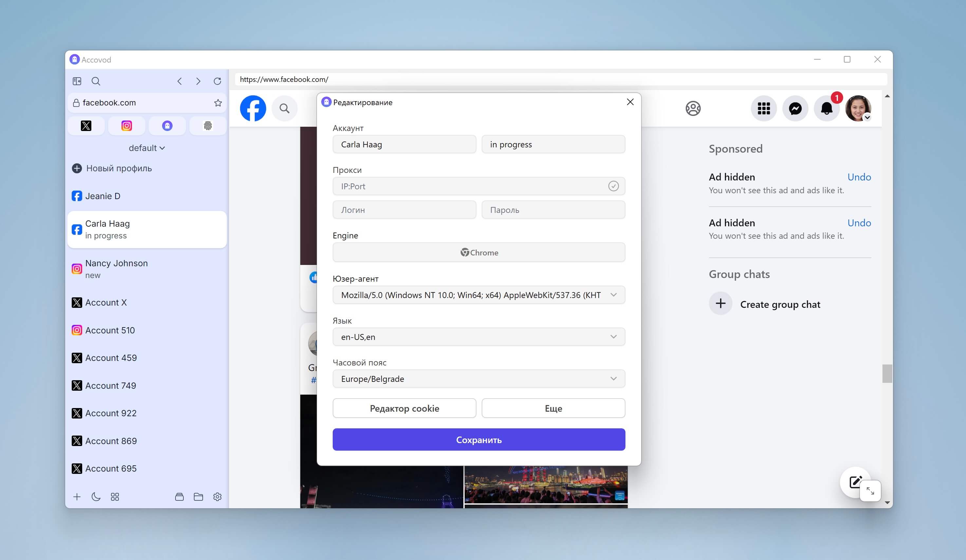
Task: Select the Chrome engine option
Action: click(479, 252)
